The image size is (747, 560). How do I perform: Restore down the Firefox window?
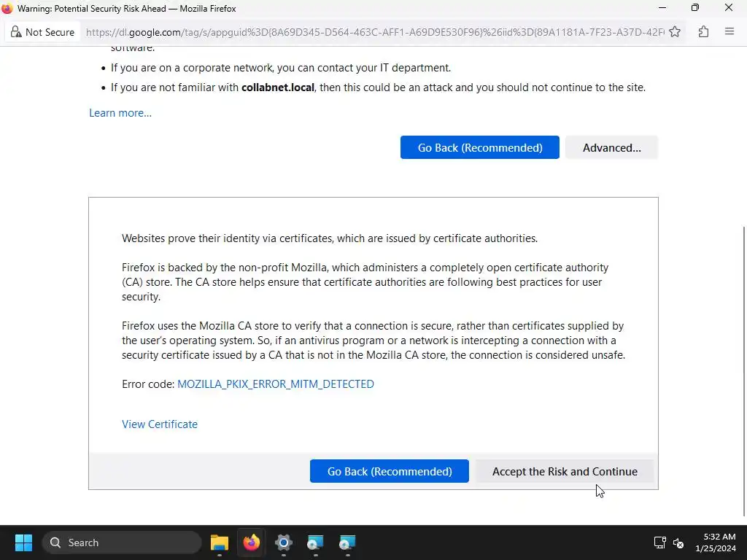(x=695, y=8)
